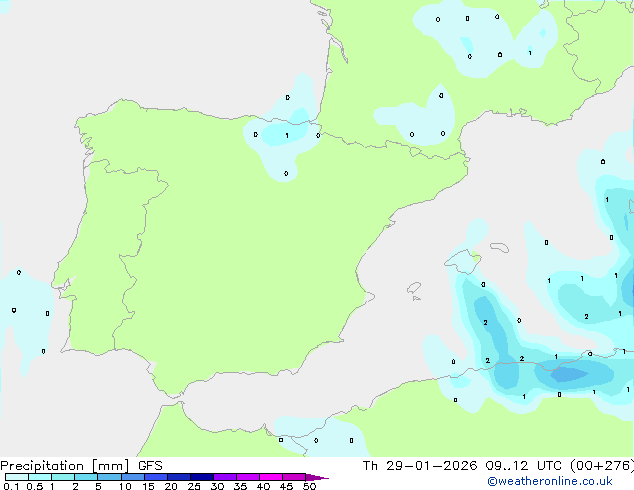The height and width of the screenshot is (490, 634).
Task: Select the dark navy 25–30 mm swatch
Action: (x=201, y=477)
